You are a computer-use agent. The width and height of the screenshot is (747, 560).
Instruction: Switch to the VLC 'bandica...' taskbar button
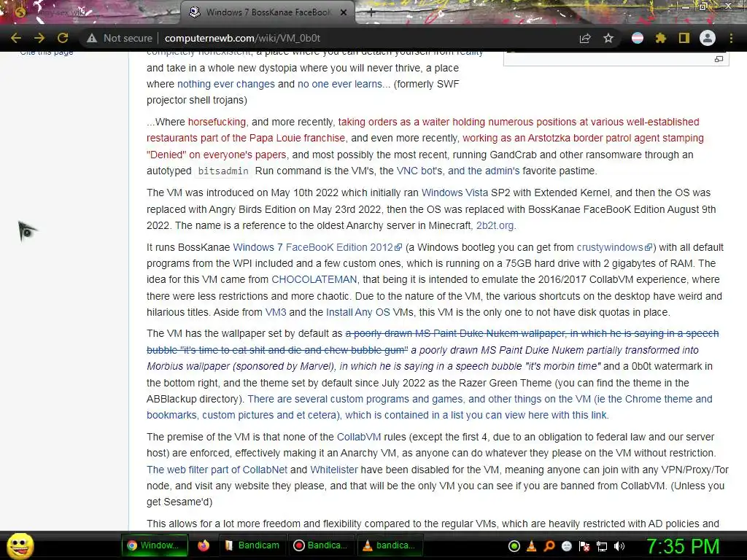pos(390,545)
